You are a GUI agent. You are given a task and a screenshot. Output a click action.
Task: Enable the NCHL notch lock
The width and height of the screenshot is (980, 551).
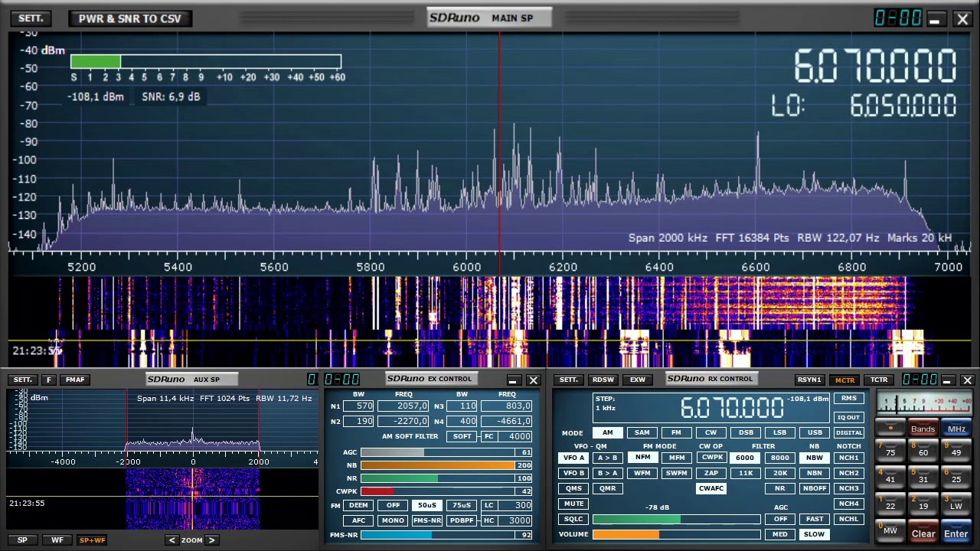[x=848, y=519]
